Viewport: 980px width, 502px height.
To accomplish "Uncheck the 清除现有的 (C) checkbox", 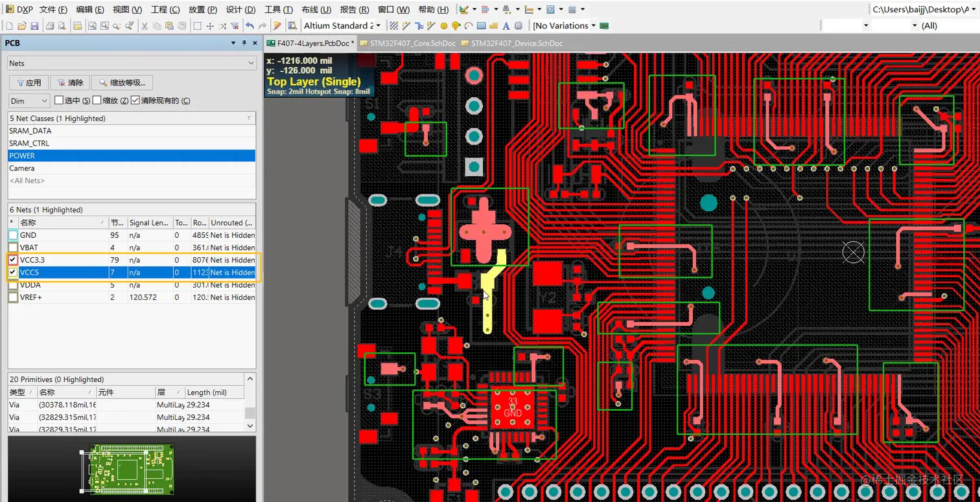I will pyautogui.click(x=135, y=100).
